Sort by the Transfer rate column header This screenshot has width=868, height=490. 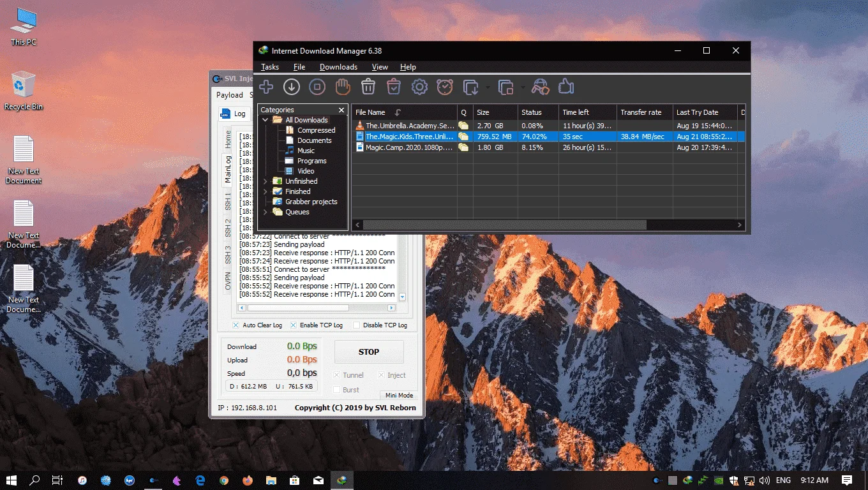click(645, 112)
